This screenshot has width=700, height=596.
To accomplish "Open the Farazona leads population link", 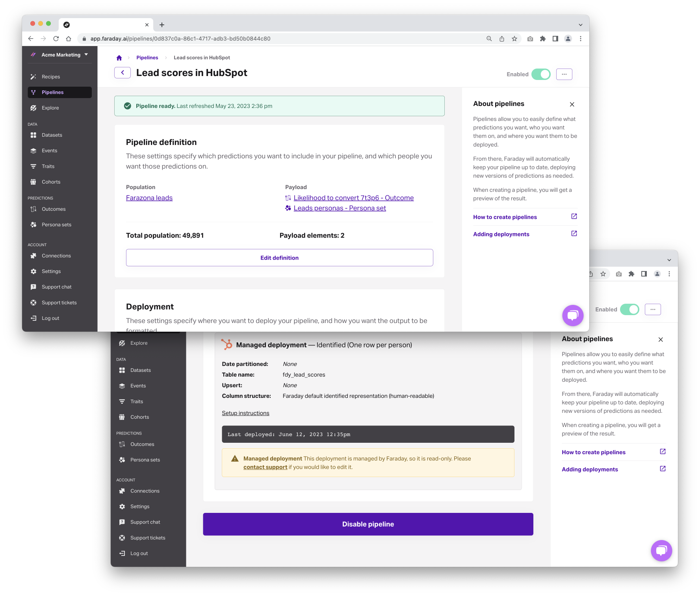I will (x=149, y=198).
